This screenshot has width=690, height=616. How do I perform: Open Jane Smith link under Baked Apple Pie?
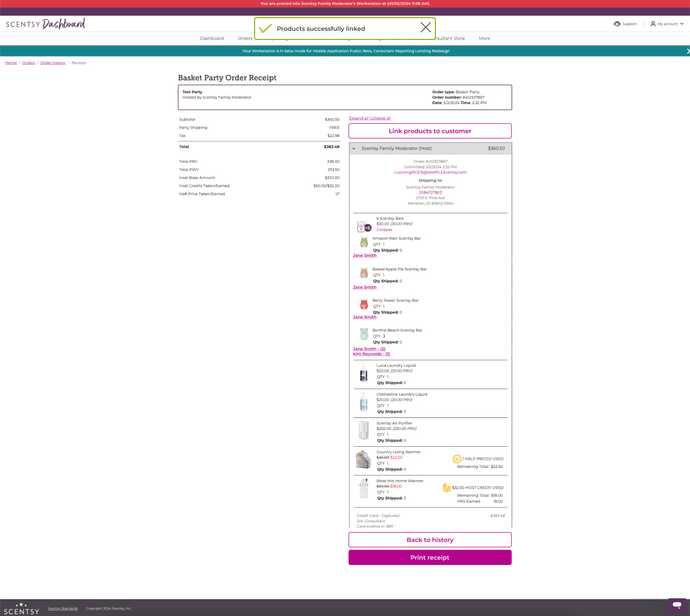point(365,287)
